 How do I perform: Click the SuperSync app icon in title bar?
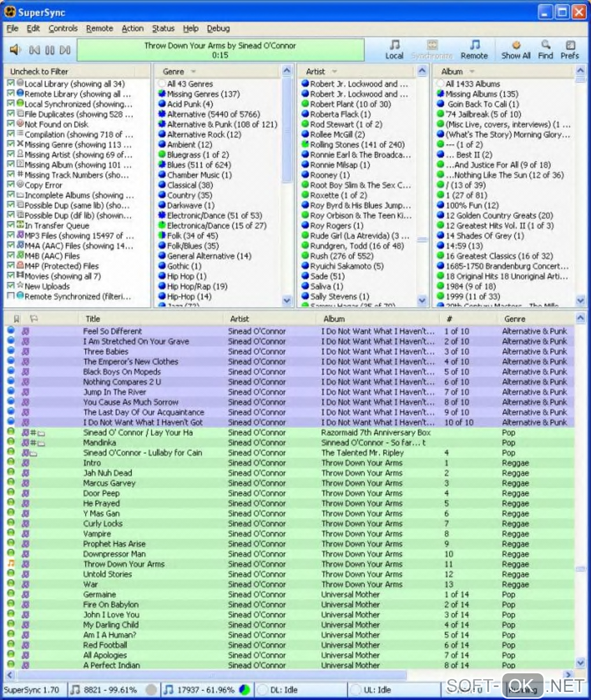(10, 12)
